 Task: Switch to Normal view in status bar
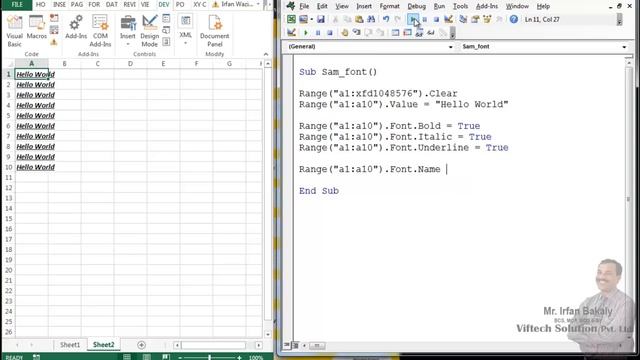pyautogui.click(x=127, y=357)
